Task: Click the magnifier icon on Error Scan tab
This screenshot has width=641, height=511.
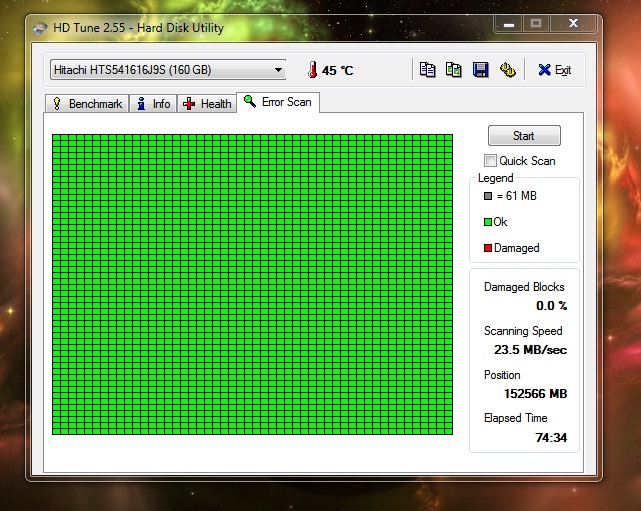Action: pyautogui.click(x=249, y=101)
